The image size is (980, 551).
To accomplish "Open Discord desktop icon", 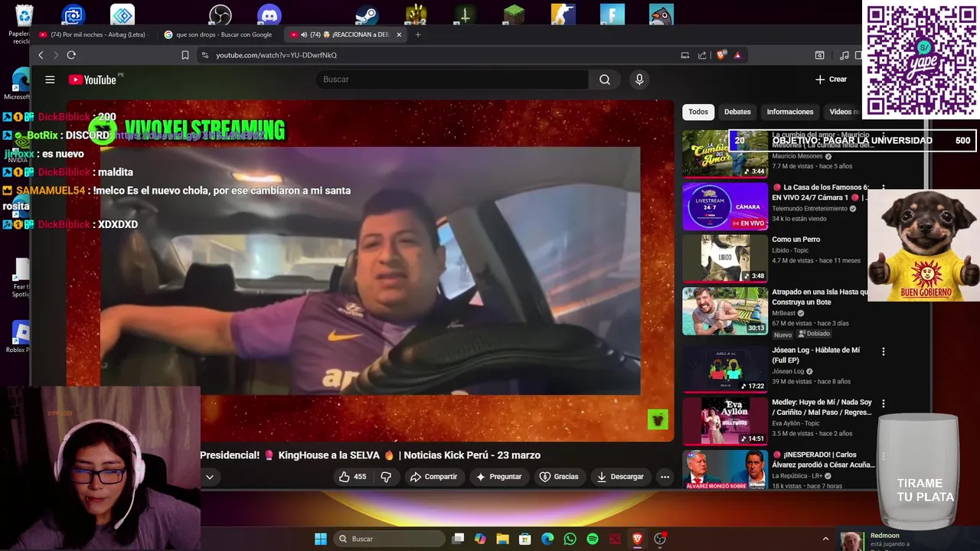I will [x=269, y=15].
